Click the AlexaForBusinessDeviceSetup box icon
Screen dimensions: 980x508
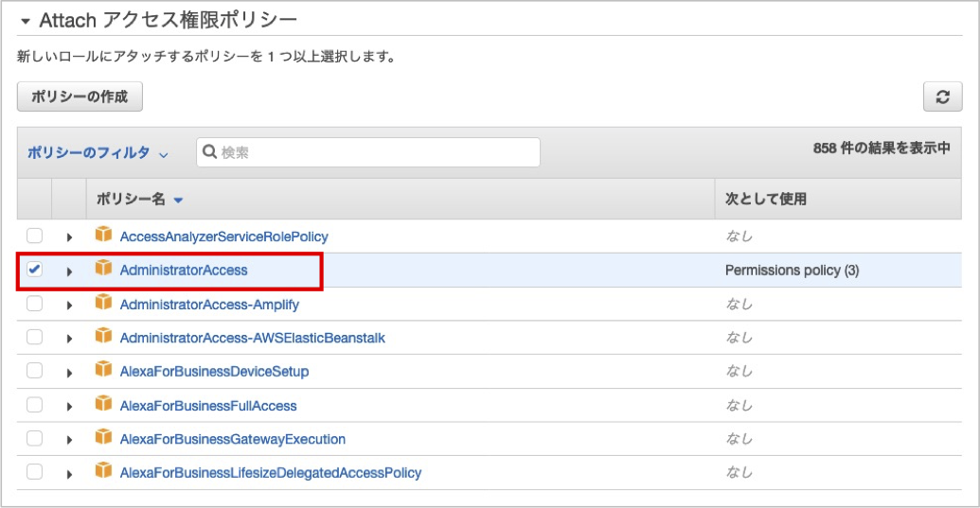(x=103, y=370)
